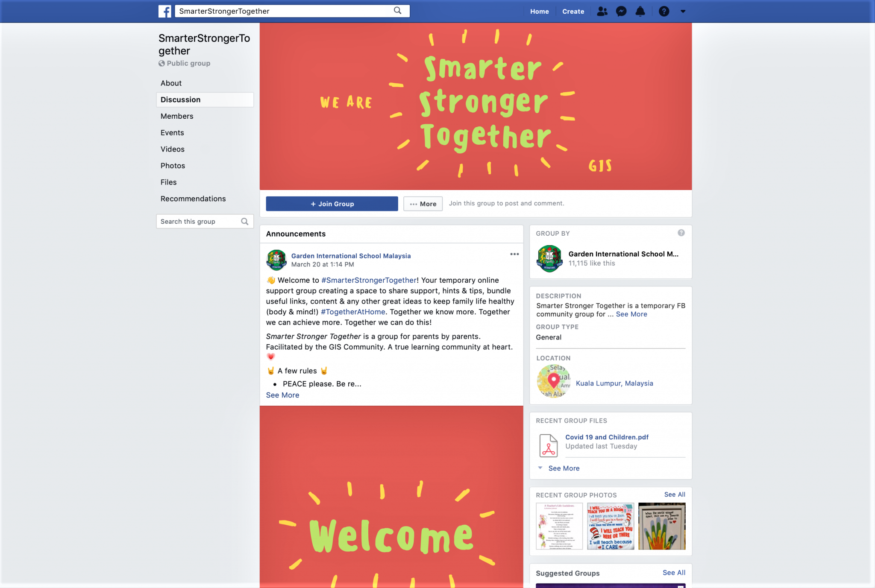
Task: Switch to the Members tab
Action: pyautogui.click(x=177, y=116)
